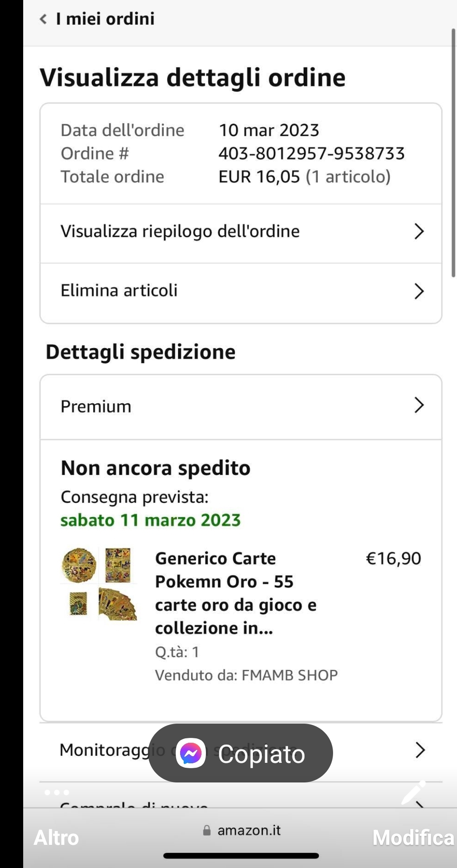Go back to I miei ordini
This screenshot has height=868, width=457.
coord(105,19)
